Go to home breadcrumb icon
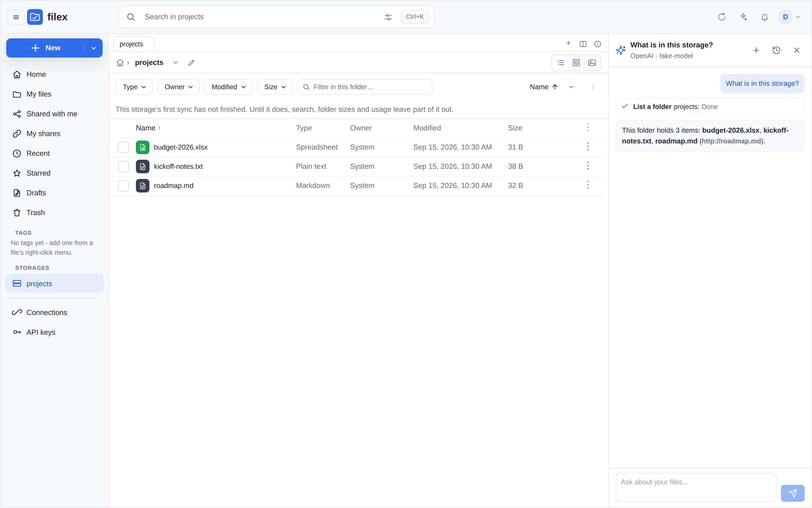Image resolution: width=812 pixels, height=508 pixels. click(x=120, y=63)
